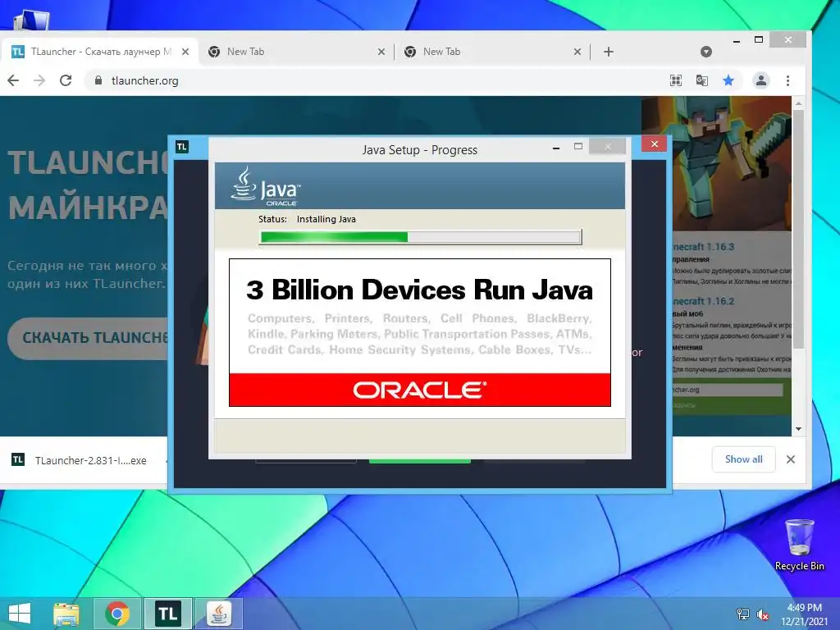Click the СКАЧАТЬ TLAUNCHER download button
Viewport: 840px width, 630px height.
tap(89, 338)
